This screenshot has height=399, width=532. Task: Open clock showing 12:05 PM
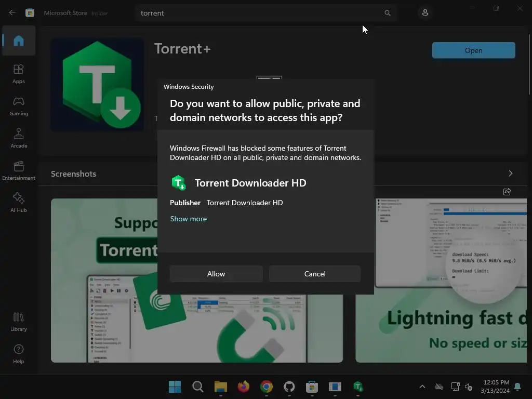tap(495, 387)
